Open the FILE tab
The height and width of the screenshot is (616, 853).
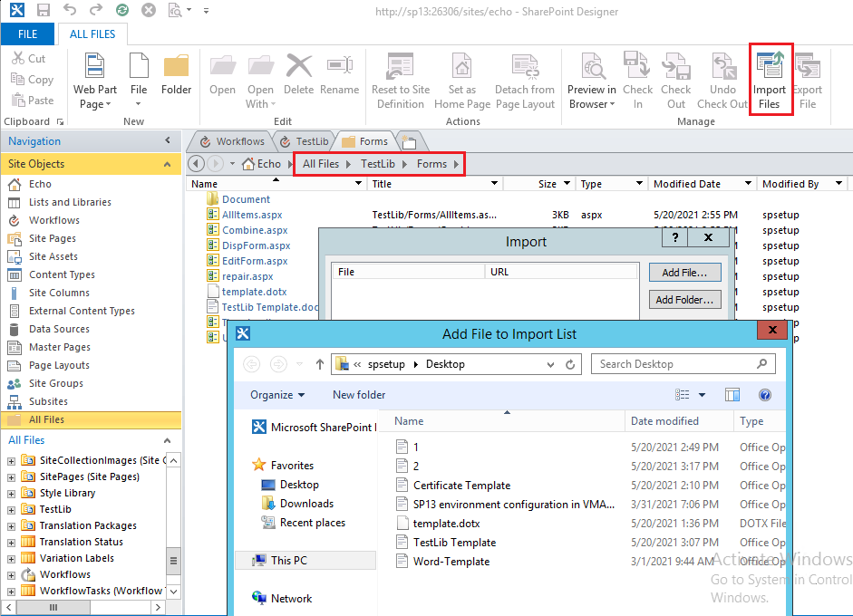coord(28,34)
